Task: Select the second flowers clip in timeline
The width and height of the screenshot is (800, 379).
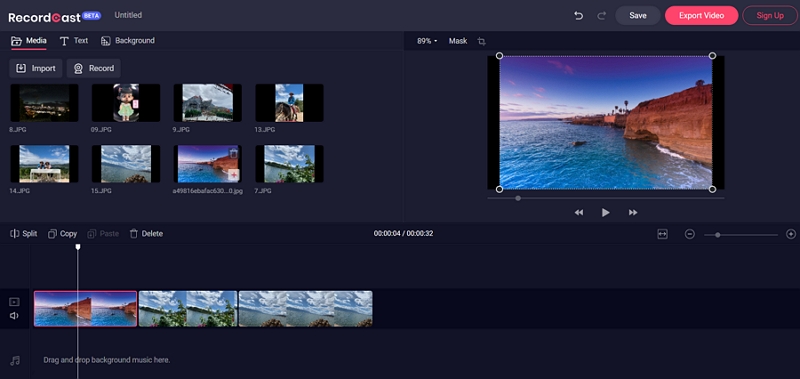Action: coord(188,309)
